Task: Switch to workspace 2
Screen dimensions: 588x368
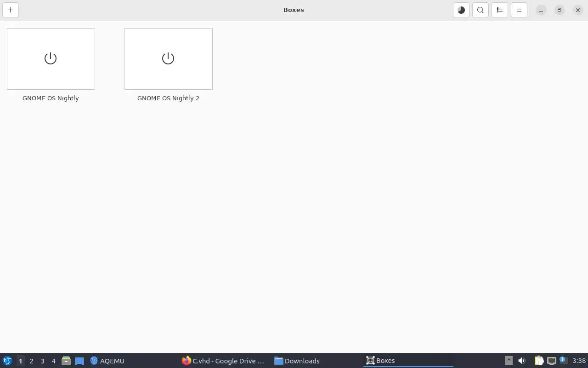Action: pos(31,361)
